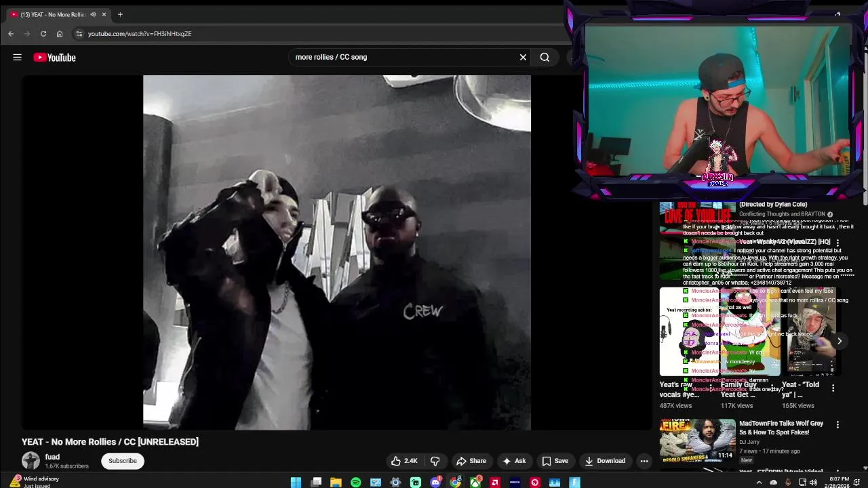
Task: Open Xbox app from the taskbar
Action: coord(475,482)
